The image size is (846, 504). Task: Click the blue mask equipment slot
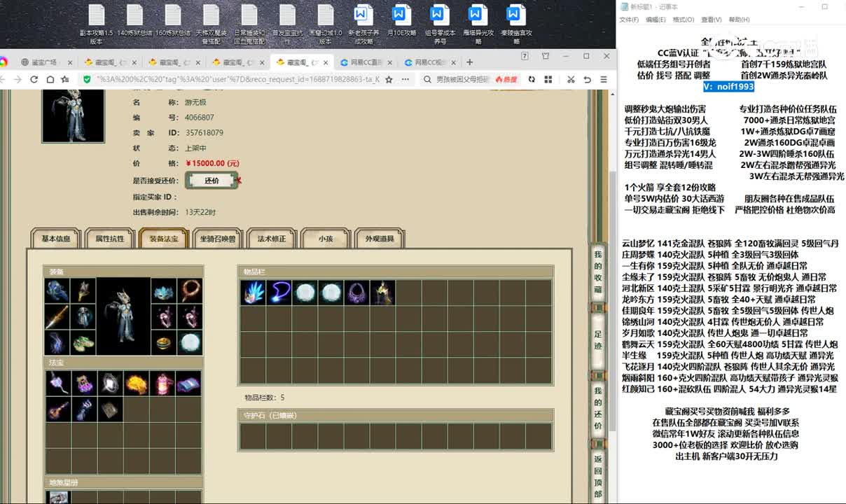click(x=164, y=291)
